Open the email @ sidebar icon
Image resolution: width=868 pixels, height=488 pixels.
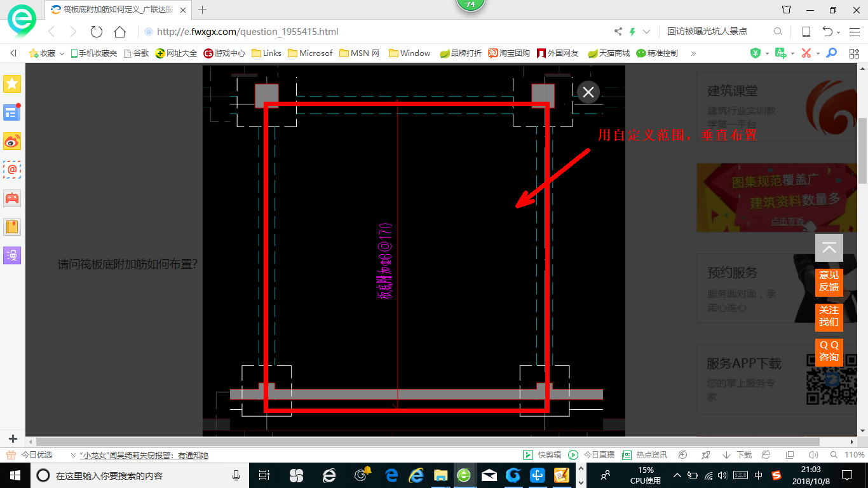click(12, 170)
